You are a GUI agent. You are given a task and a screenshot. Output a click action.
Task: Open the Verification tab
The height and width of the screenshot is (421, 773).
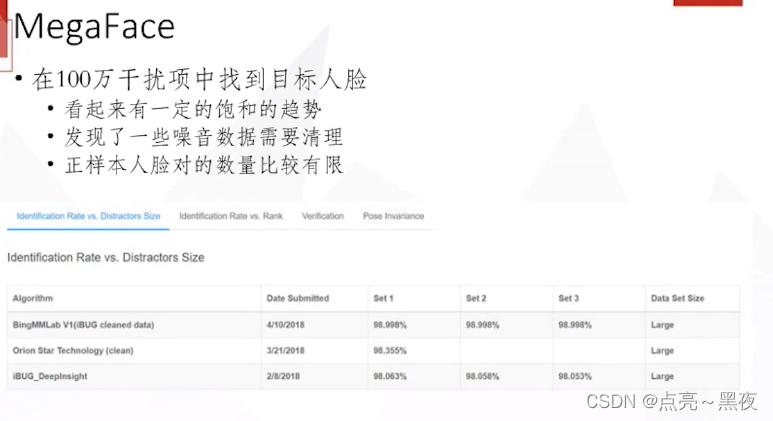pos(323,216)
